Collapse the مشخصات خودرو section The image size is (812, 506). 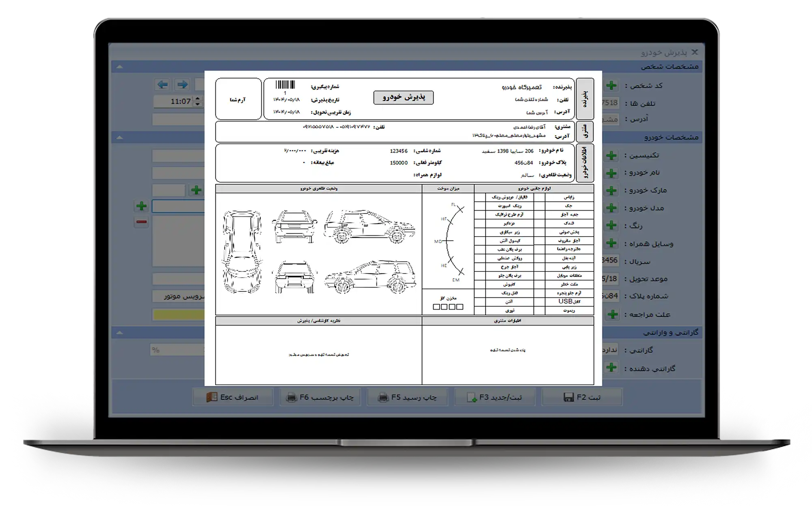[x=119, y=138]
